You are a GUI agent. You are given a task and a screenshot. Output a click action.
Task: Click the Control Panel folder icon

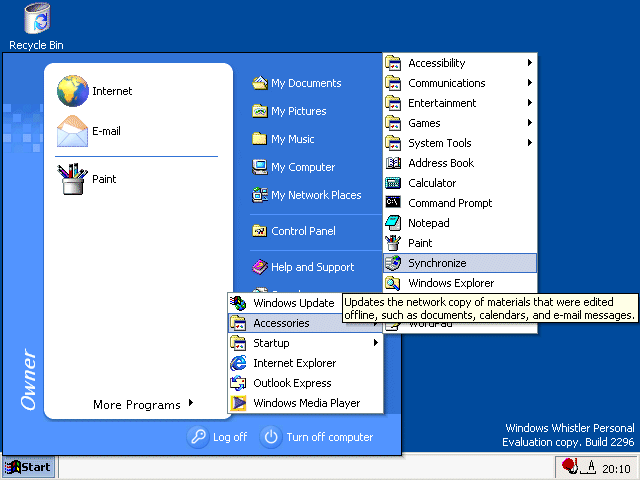tap(260, 231)
